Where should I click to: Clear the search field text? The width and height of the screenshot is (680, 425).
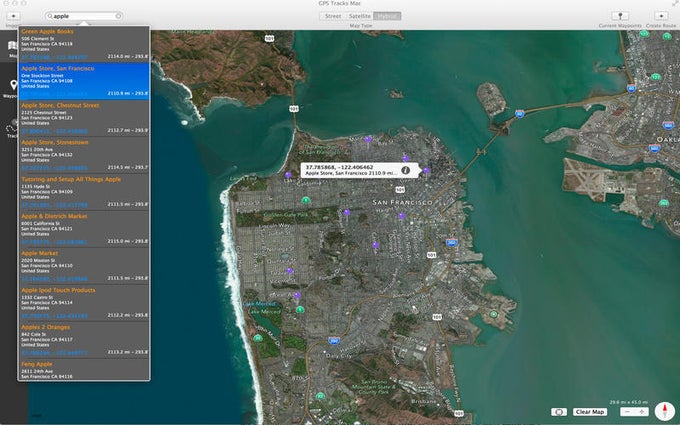[118, 16]
